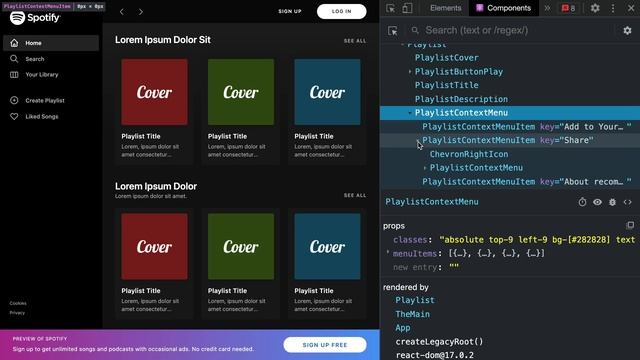Screen dimensions: 640x360
Task: Open the Privacy link
Action: (x=17, y=313)
